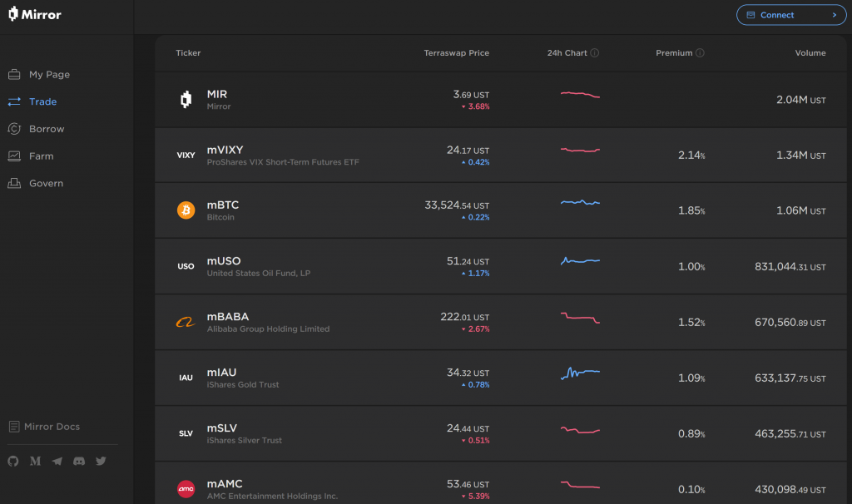
Task: Click the 831,044.31 UST volume value
Action: [790, 267]
